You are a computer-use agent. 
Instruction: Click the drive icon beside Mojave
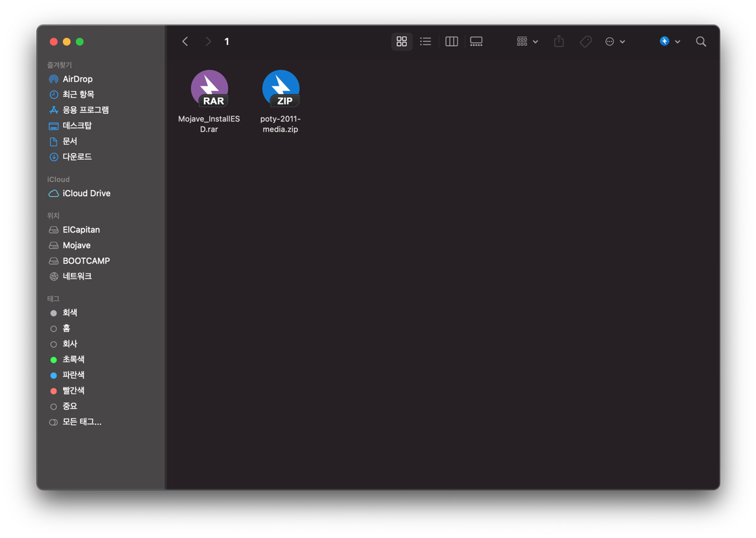[x=53, y=245]
